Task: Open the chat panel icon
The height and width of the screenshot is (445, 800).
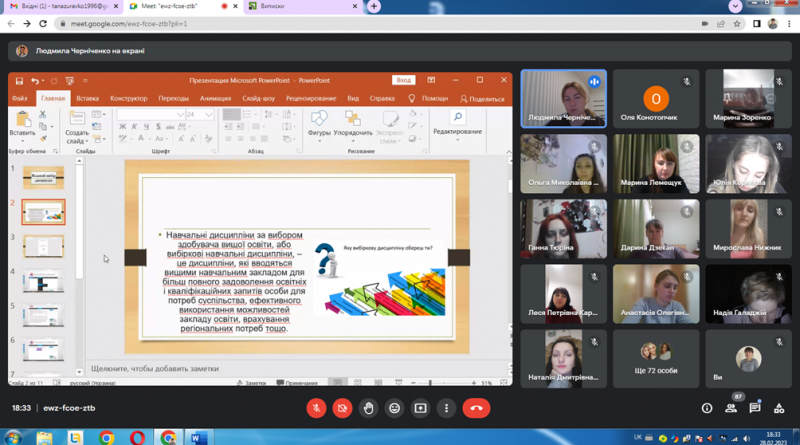Action: (x=755, y=408)
